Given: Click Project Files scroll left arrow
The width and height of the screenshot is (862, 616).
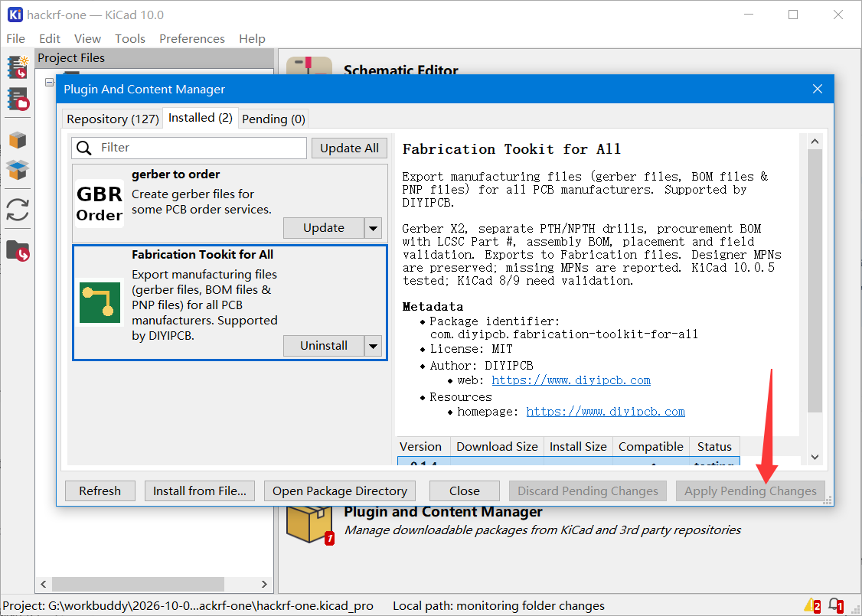Looking at the screenshot, I should [x=44, y=584].
